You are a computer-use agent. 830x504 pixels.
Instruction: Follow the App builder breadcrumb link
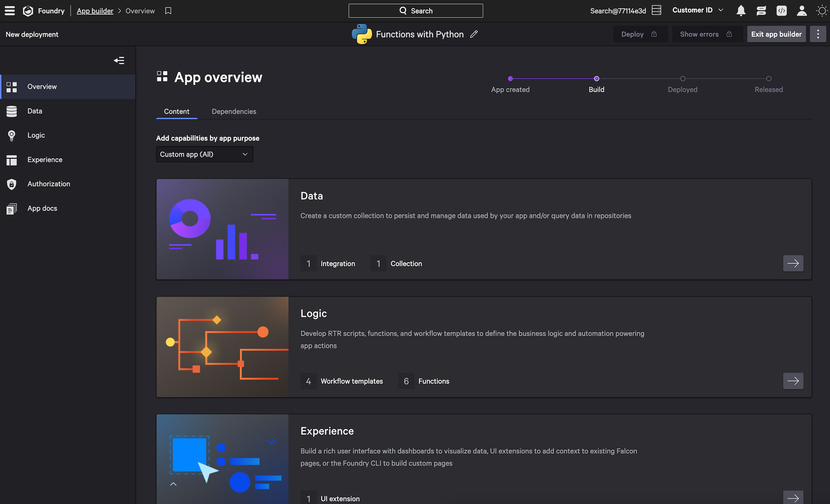(x=95, y=11)
